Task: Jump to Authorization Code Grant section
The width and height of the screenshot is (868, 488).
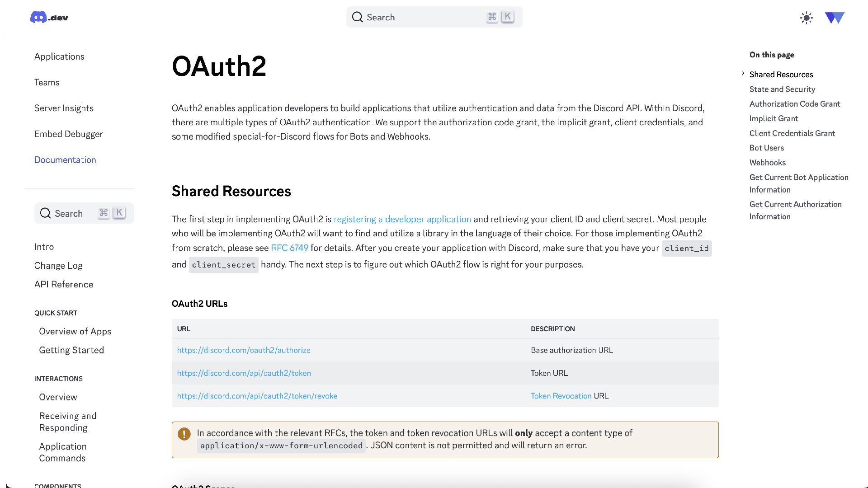Action: [794, 104]
